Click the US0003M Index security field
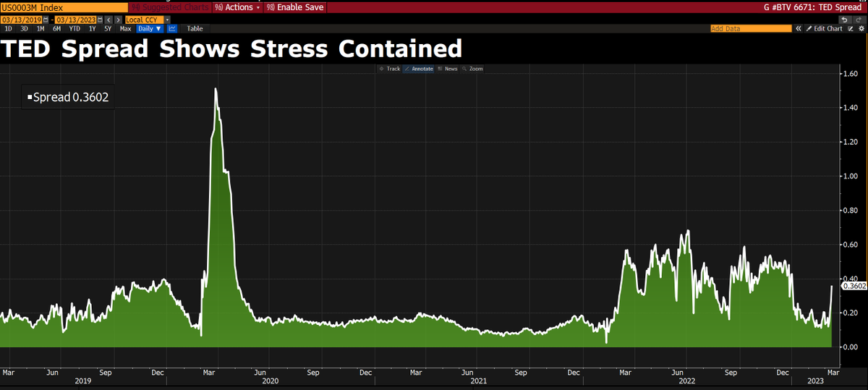The width and height of the screenshot is (868, 390). click(x=64, y=7)
